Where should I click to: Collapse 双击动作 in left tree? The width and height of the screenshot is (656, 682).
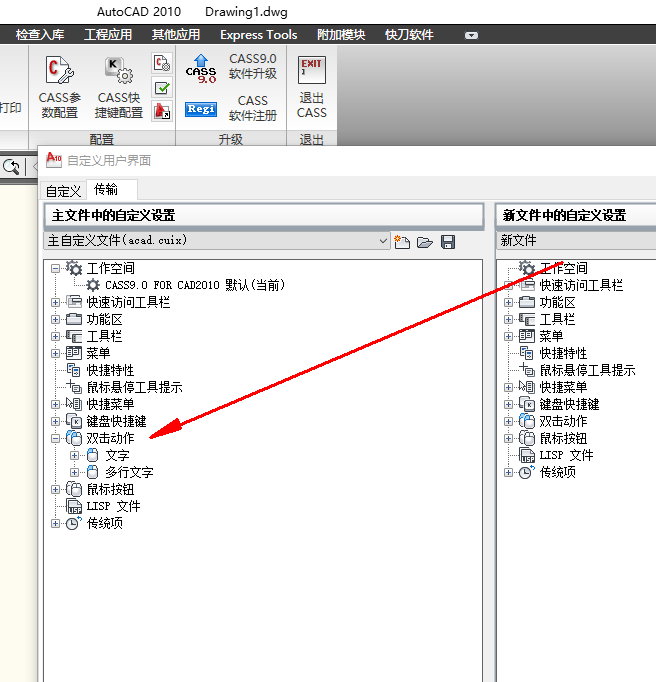[55, 438]
